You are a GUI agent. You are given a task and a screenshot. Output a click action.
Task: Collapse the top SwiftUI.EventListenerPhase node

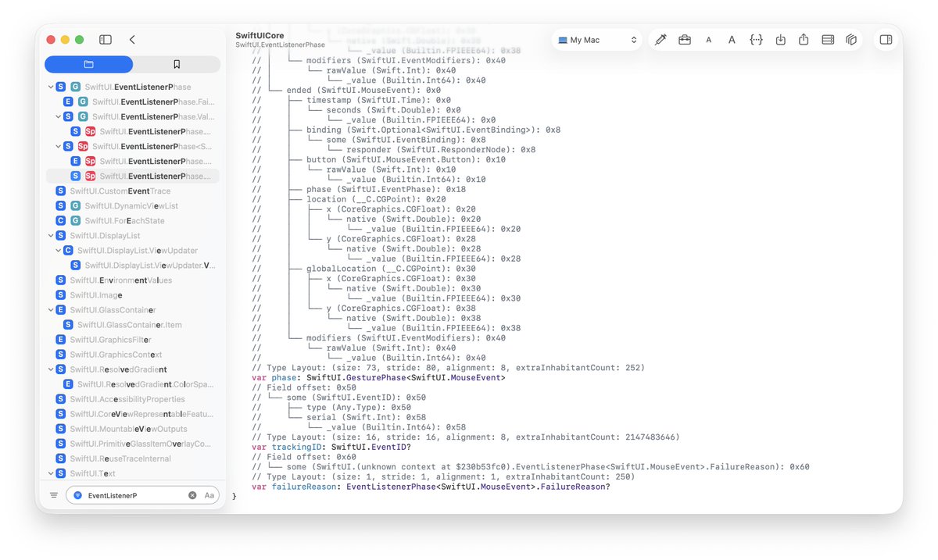[x=51, y=87]
